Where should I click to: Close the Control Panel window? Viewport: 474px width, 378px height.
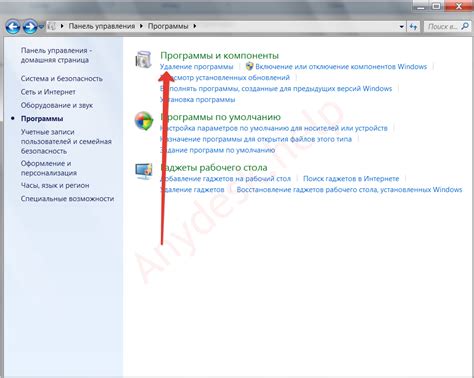coord(459,6)
